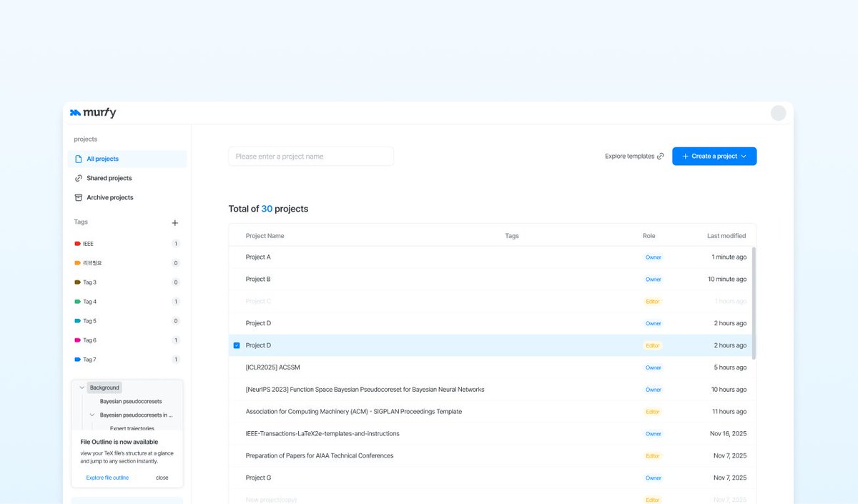Click the murfy logo in header
Viewport: 858px width, 504px height.
tap(93, 113)
